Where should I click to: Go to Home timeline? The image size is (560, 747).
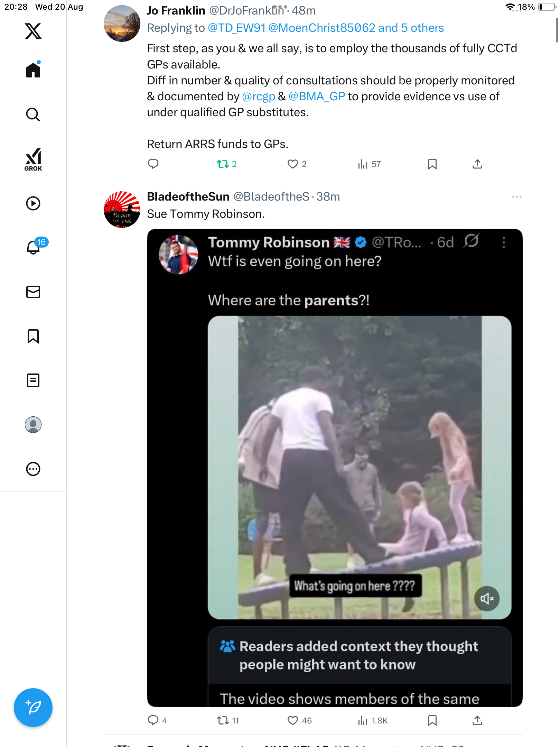coord(33,70)
